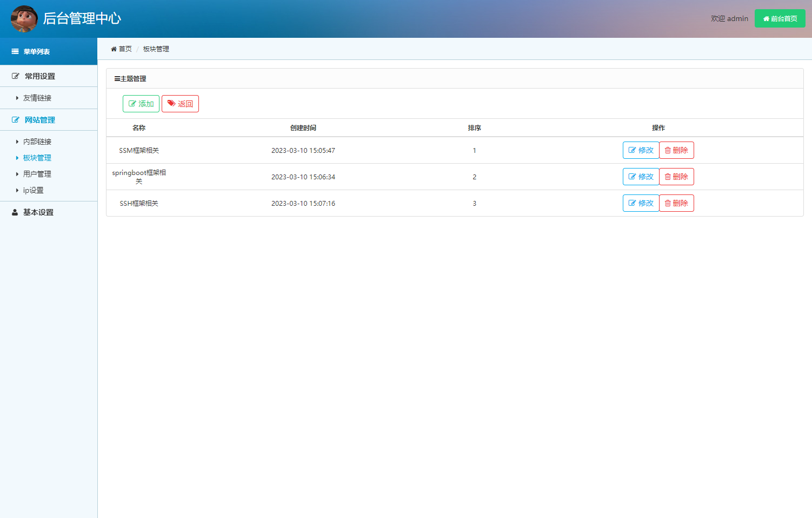Click the menu list hamburger icon
This screenshot has height=518, width=812.
coord(15,52)
